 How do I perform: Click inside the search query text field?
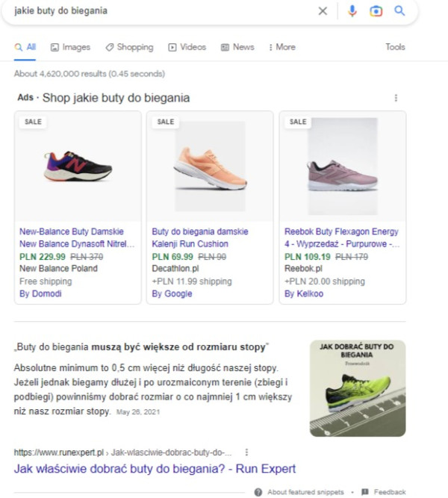(x=149, y=11)
